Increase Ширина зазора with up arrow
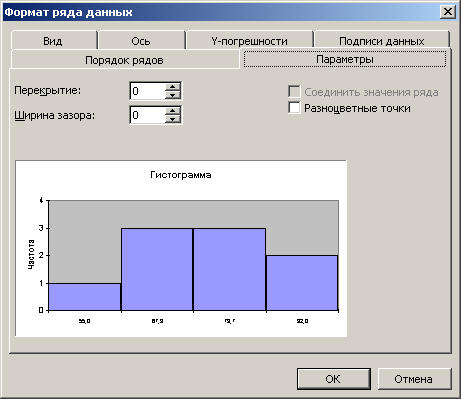The height and width of the screenshot is (399, 461). tap(173, 111)
